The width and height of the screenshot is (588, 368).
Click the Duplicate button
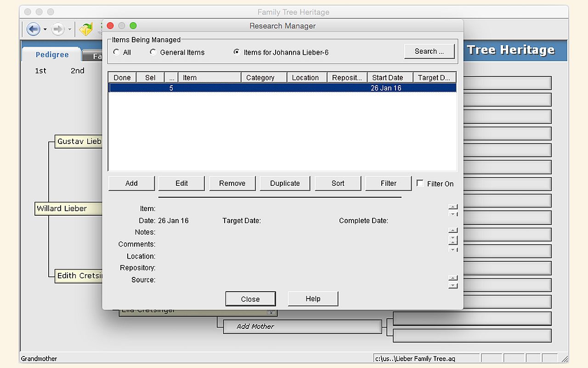point(285,183)
